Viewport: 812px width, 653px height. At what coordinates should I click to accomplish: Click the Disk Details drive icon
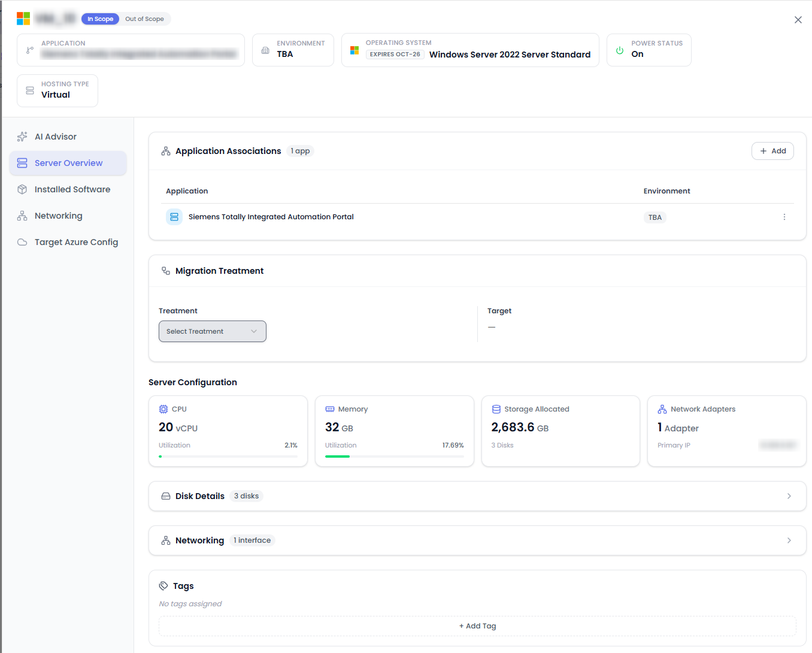coord(166,496)
